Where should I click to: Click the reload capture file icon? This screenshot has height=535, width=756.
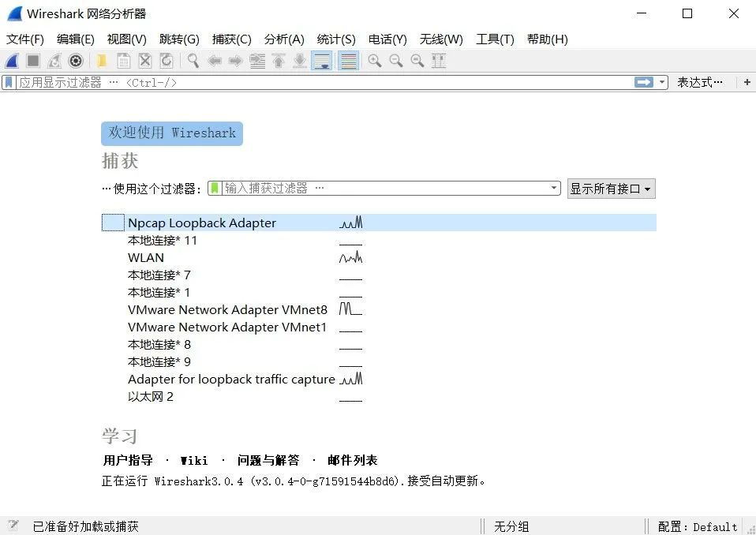point(167,61)
